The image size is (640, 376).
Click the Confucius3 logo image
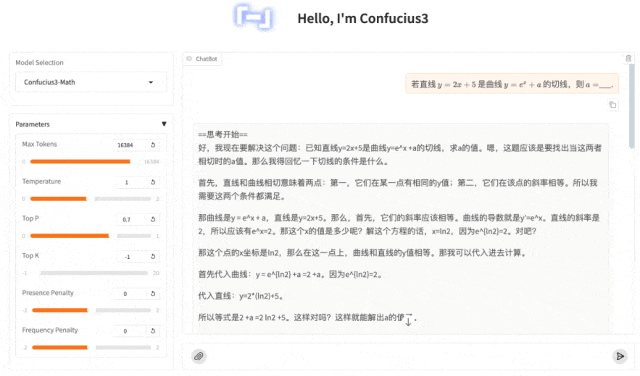coord(253,17)
